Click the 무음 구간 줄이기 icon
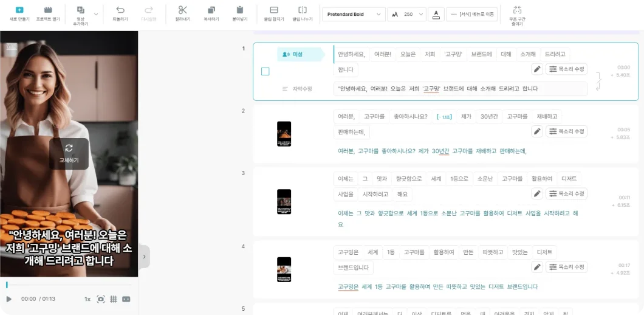The height and width of the screenshot is (315, 644). click(x=517, y=10)
